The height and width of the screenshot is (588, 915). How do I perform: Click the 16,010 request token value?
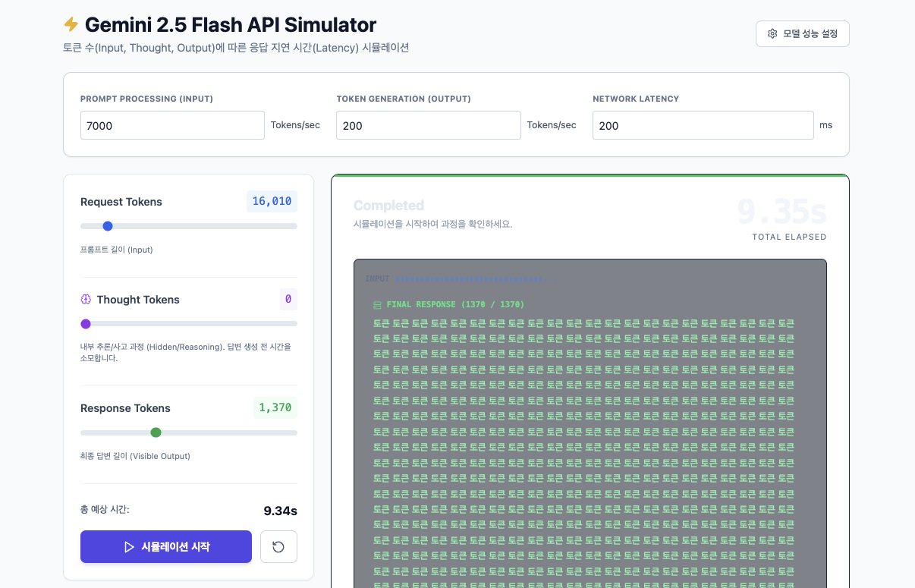point(272,202)
